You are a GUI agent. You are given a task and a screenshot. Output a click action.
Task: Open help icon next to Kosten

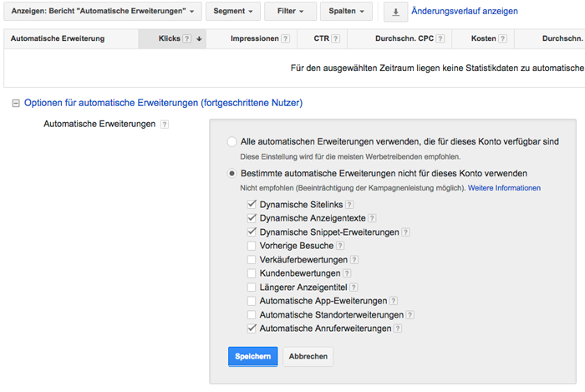coord(502,38)
